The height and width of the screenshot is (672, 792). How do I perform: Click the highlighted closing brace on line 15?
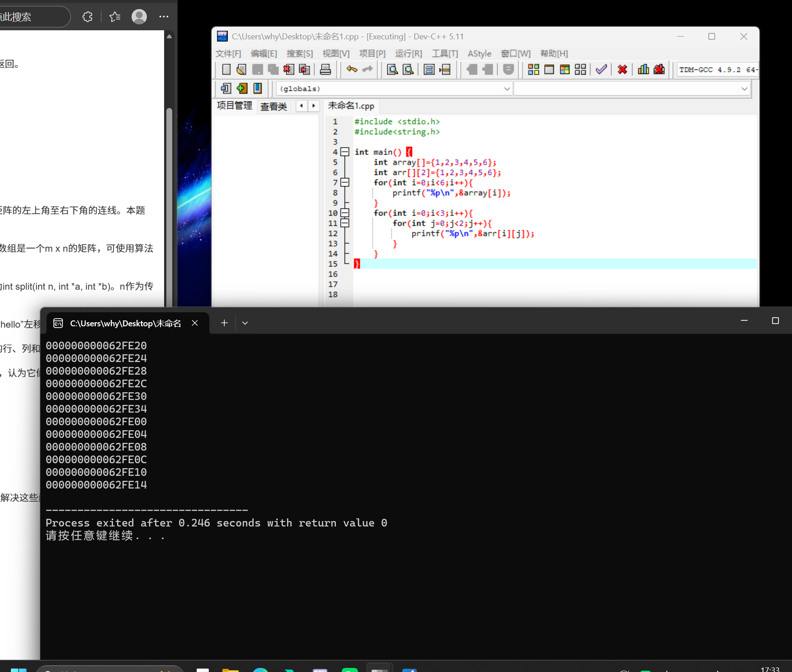tap(357, 264)
